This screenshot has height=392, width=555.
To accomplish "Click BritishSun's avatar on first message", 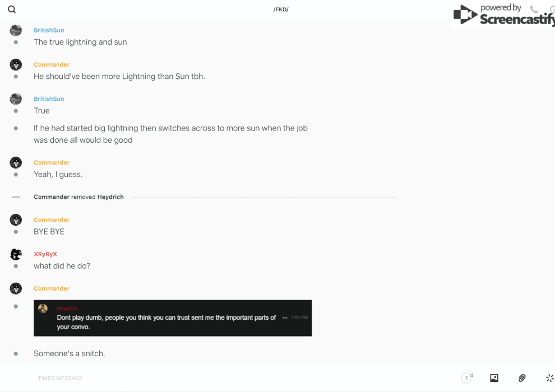I will pos(16,30).
